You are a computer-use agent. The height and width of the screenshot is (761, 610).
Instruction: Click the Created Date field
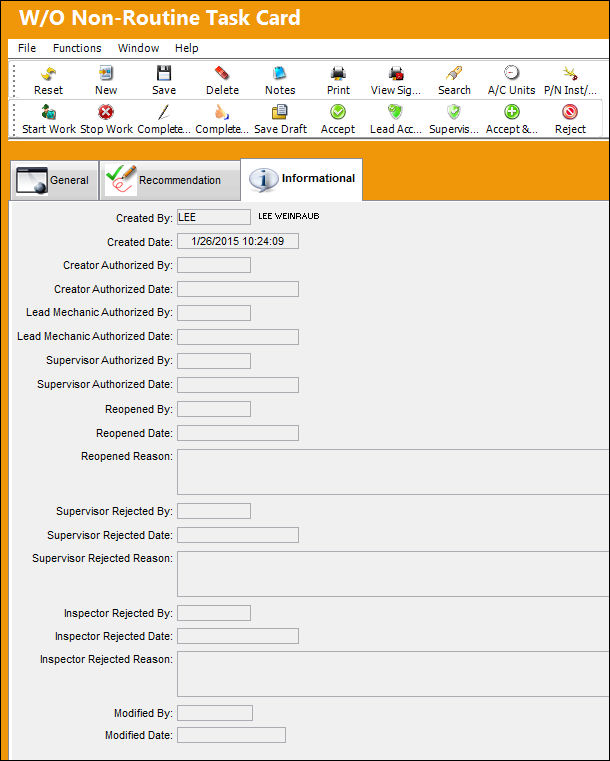tap(238, 241)
